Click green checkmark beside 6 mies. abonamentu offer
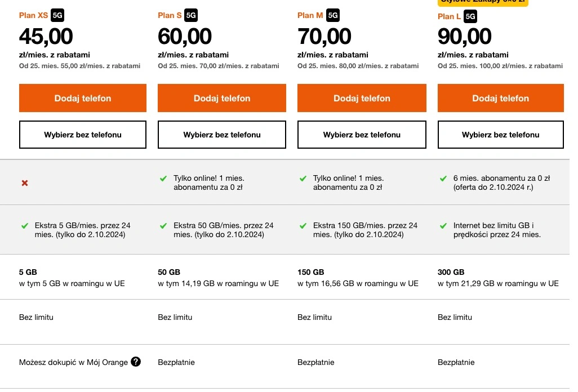This screenshot has height=392, width=578. click(443, 179)
